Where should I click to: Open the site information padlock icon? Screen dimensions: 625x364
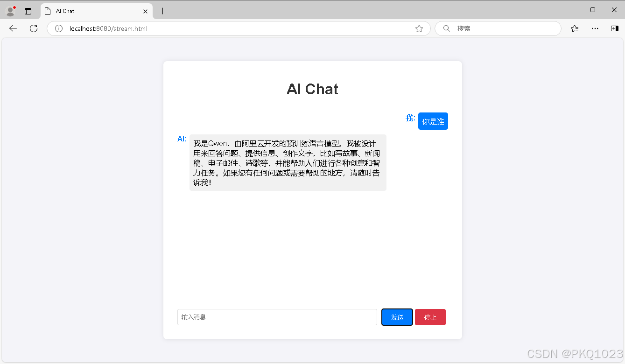(58, 28)
